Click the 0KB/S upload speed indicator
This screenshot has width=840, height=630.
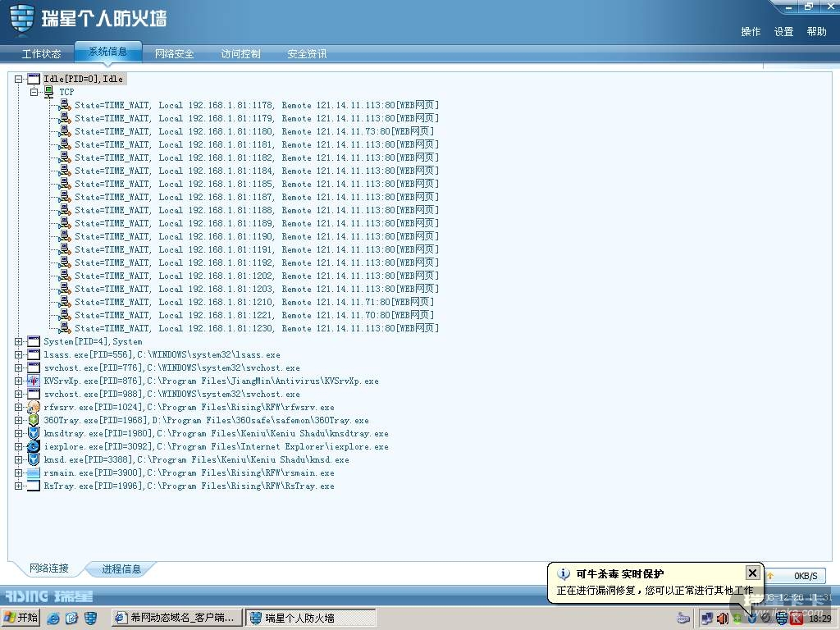796,576
